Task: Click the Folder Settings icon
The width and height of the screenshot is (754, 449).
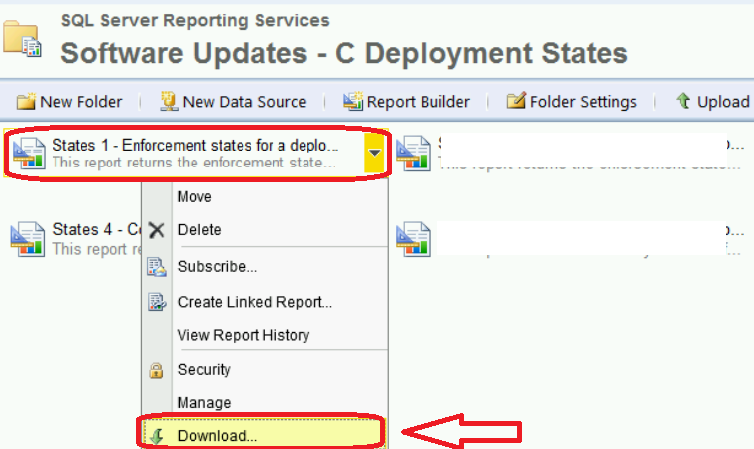Action: [x=516, y=101]
